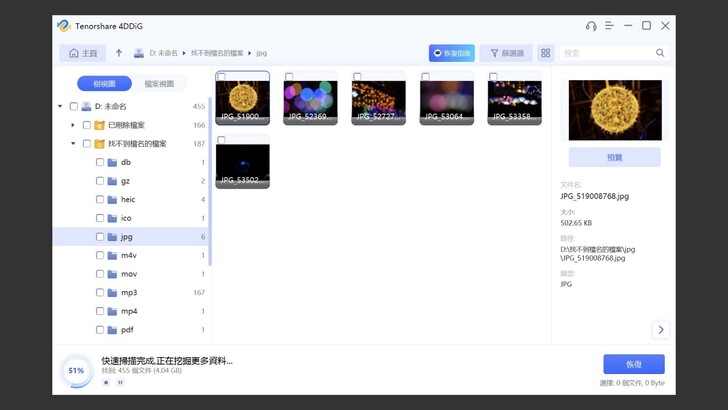The width and height of the screenshot is (728, 410).
Task: Click the blue 恢復 recover button
Action: pyautogui.click(x=633, y=364)
